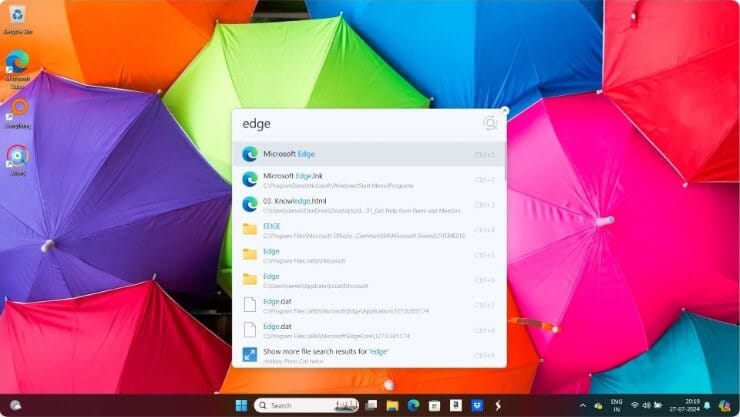The image size is (740, 417).
Task: Open the lightning bolt app in taskbar
Action: click(498, 405)
